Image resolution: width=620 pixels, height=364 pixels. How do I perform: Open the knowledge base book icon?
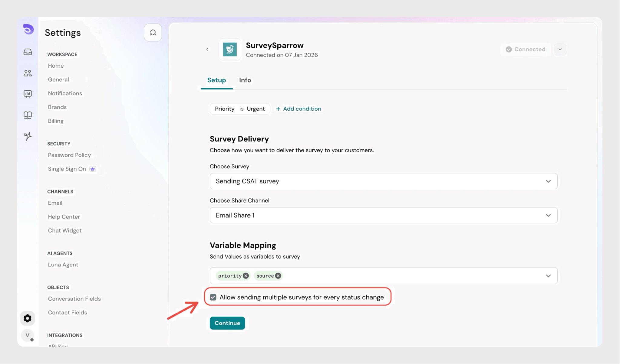coord(28,115)
